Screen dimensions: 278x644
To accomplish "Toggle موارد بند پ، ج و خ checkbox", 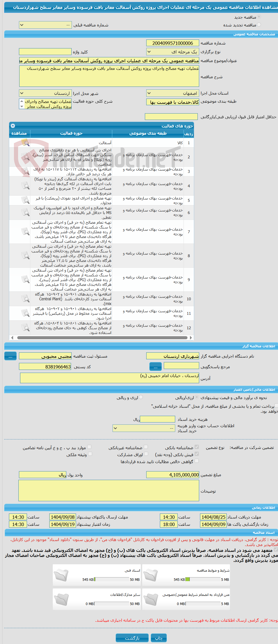I will point(89,447).
